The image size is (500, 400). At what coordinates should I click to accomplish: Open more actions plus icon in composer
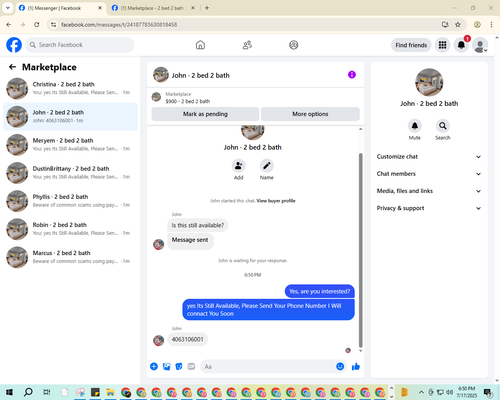[x=154, y=367]
